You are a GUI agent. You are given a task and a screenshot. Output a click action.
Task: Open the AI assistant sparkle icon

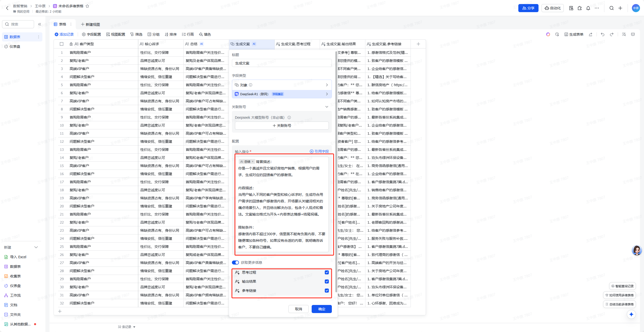tap(631, 314)
